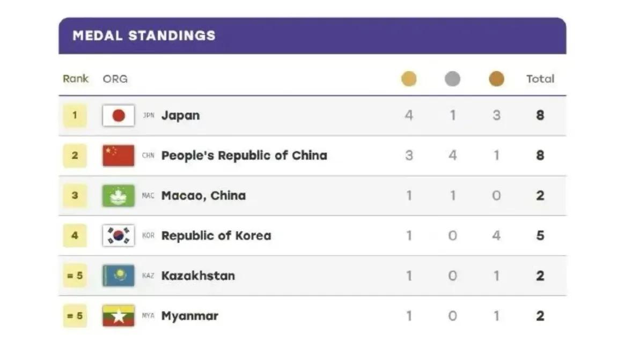Open the Republic of Korea link
The width and height of the screenshot is (624, 364).
point(216,235)
